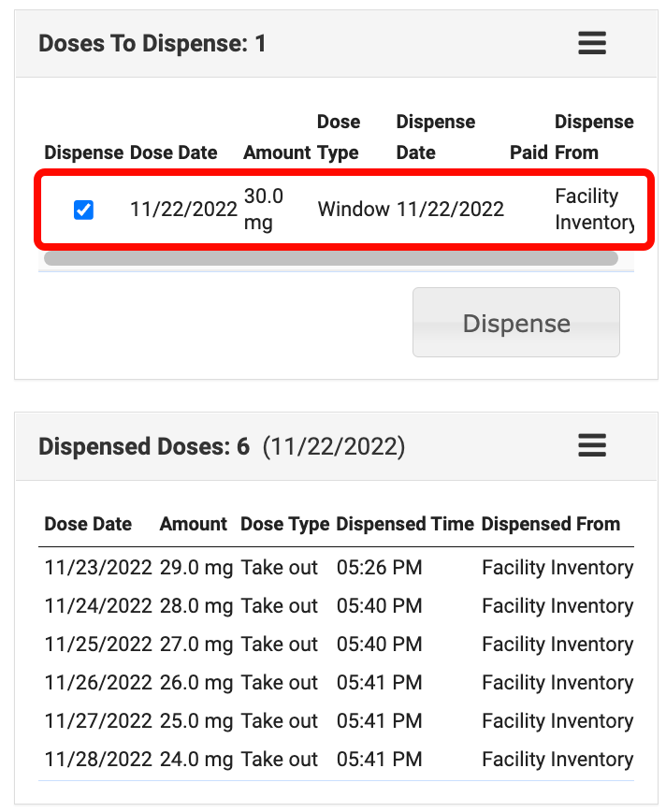Screen dimensions: 666x812
Task: Click the Doses To Dispense panel title
Action: click(152, 44)
